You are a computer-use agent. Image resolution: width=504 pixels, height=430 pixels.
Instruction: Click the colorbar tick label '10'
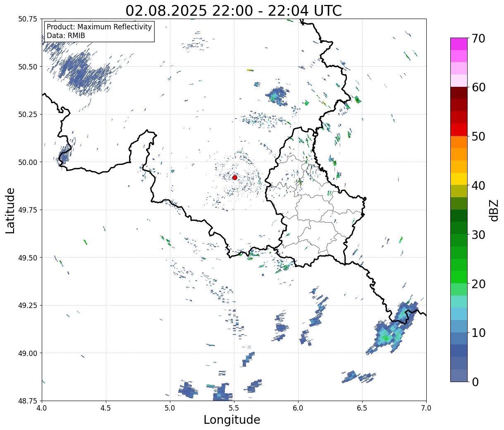tap(478, 332)
